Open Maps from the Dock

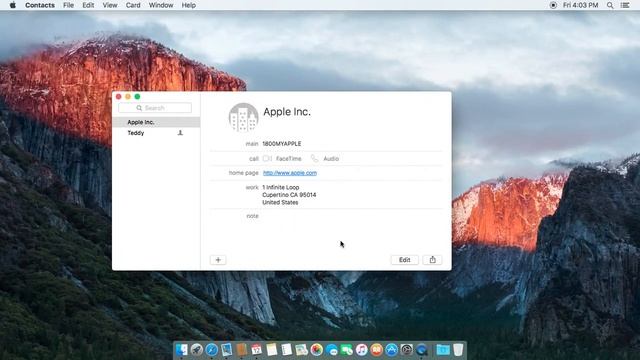click(302, 350)
